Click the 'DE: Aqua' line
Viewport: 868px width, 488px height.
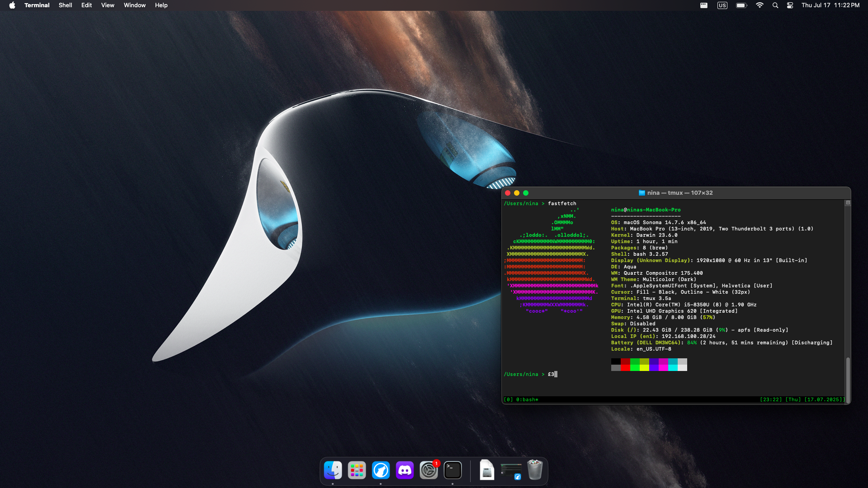pos(623,267)
